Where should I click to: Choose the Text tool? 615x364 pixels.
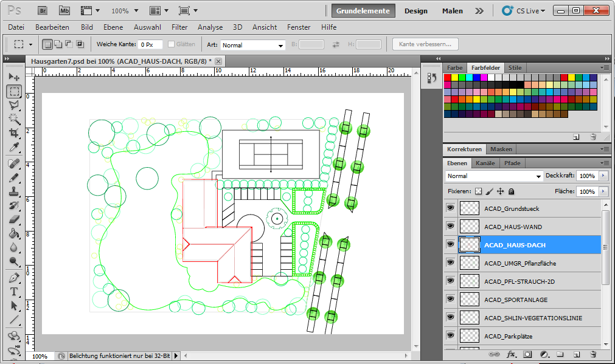pos(14,291)
